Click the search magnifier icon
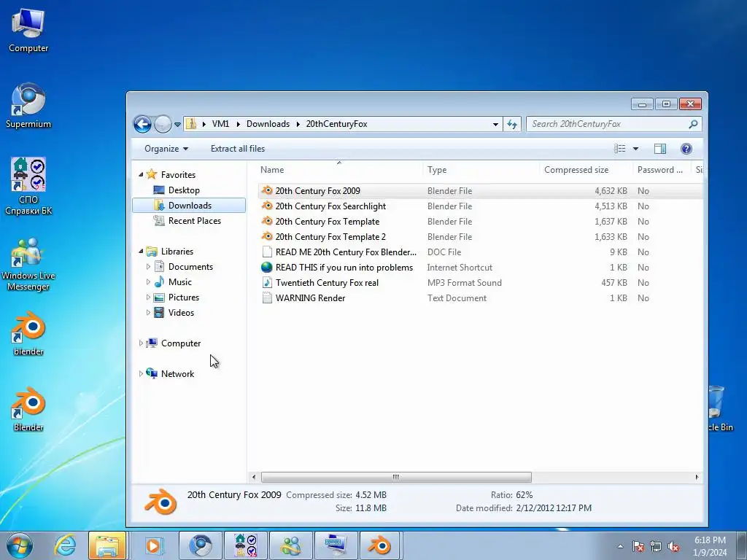 coord(693,124)
